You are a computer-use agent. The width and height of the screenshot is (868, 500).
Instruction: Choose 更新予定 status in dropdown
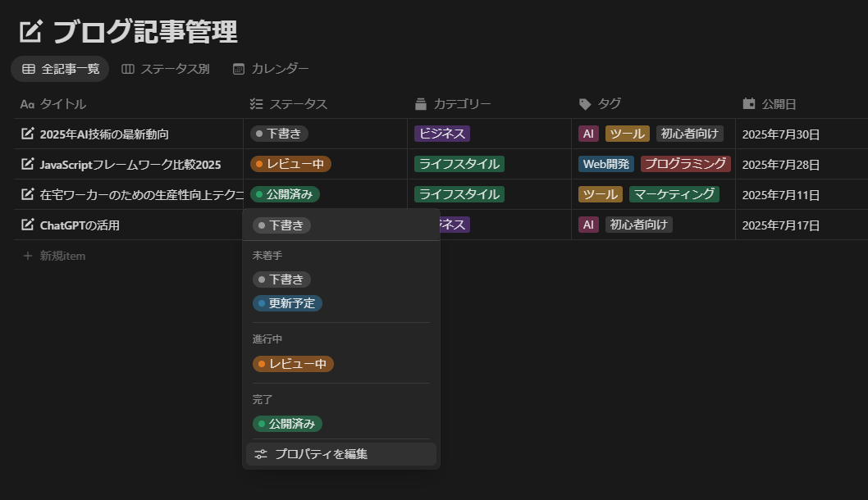click(287, 303)
